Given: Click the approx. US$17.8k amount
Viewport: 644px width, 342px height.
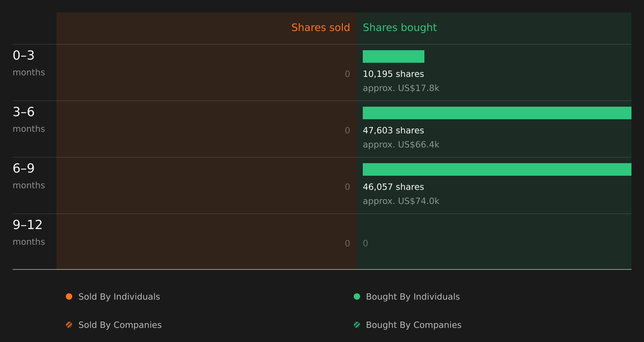Looking at the screenshot, I should click(x=401, y=88).
